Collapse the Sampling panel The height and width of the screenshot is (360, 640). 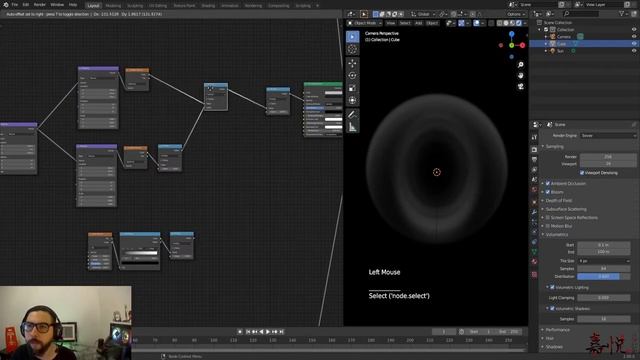(x=554, y=146)
